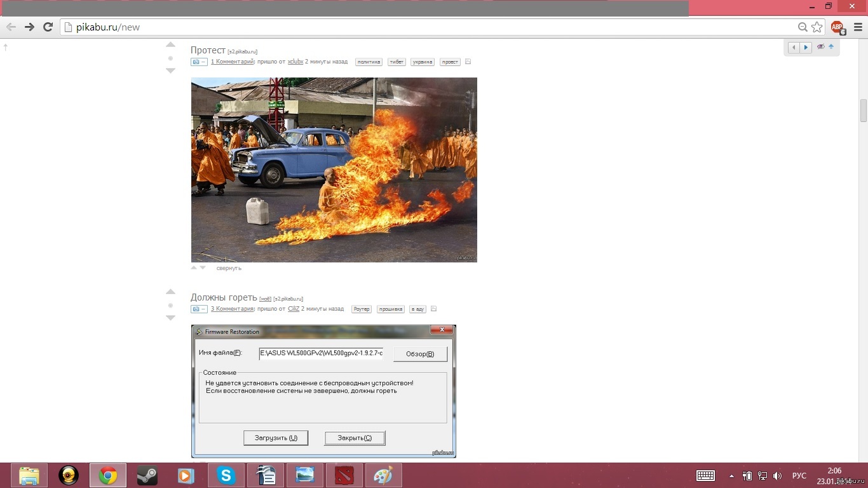Screen dimensions: 868x488
Task: Click the search magnifier in address bar
Action: (803, 27)
